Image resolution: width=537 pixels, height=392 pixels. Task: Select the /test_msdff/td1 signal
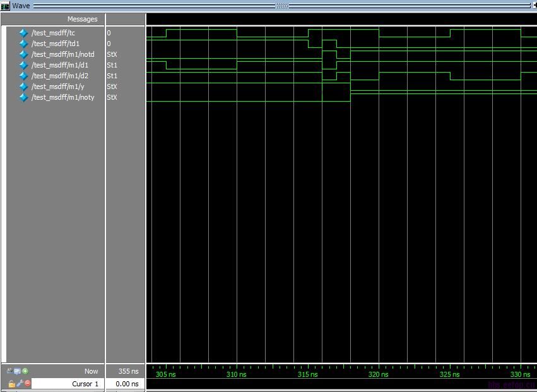coord(56,44)
